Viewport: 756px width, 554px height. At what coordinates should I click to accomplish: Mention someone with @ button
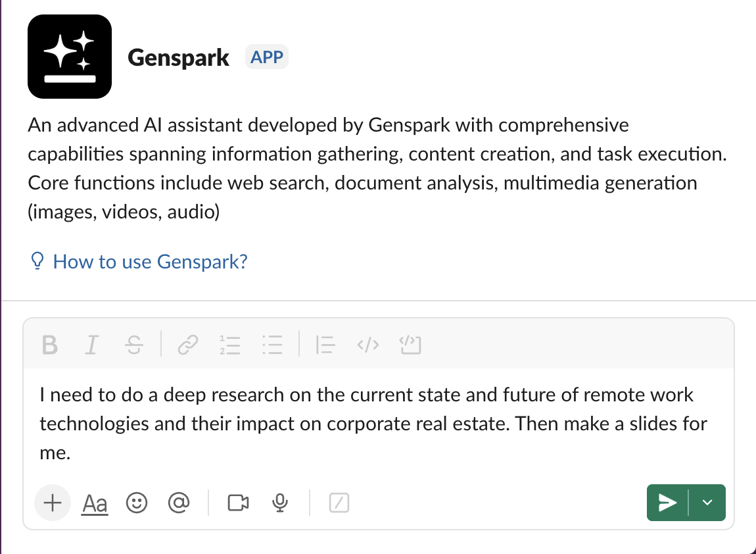pyautogui.click(x=179, y=503)
